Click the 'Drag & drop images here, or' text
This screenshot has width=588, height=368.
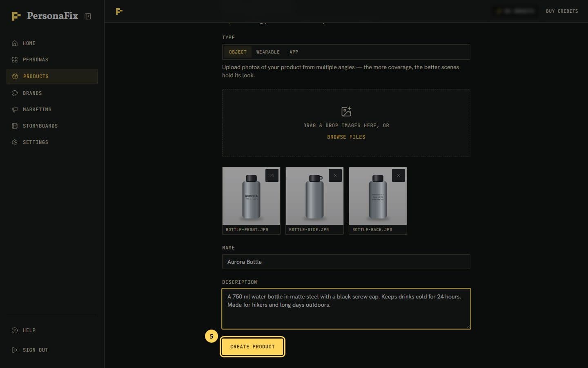(x=346, y=126)
